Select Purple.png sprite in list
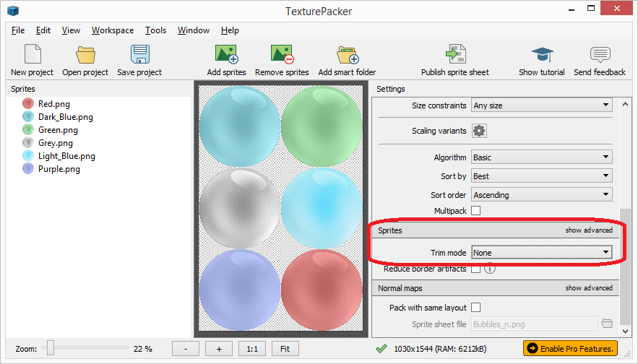This screenshot has height=364, width=638. point(51,169)
